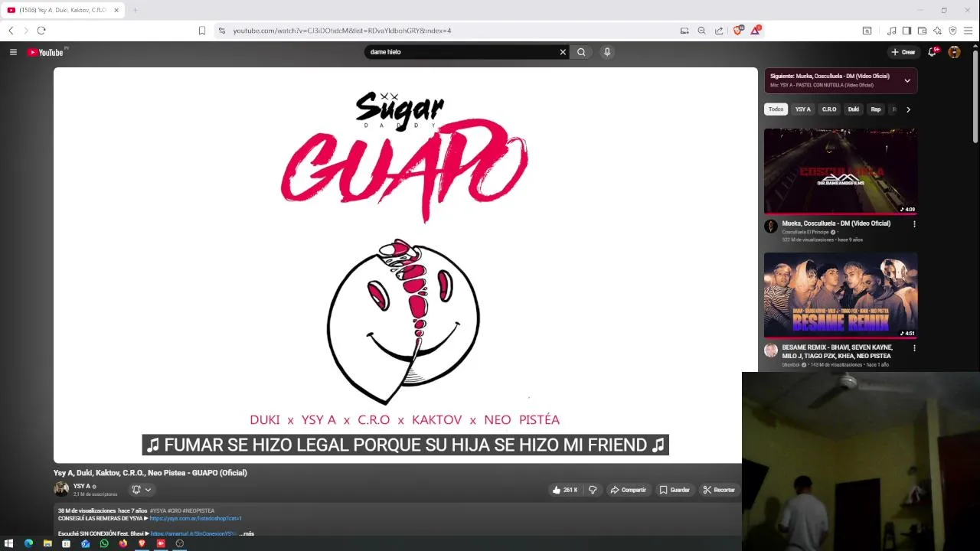Show more filter chips with arrow
Viewport: 980px width, 551px height.
[908, 109]
